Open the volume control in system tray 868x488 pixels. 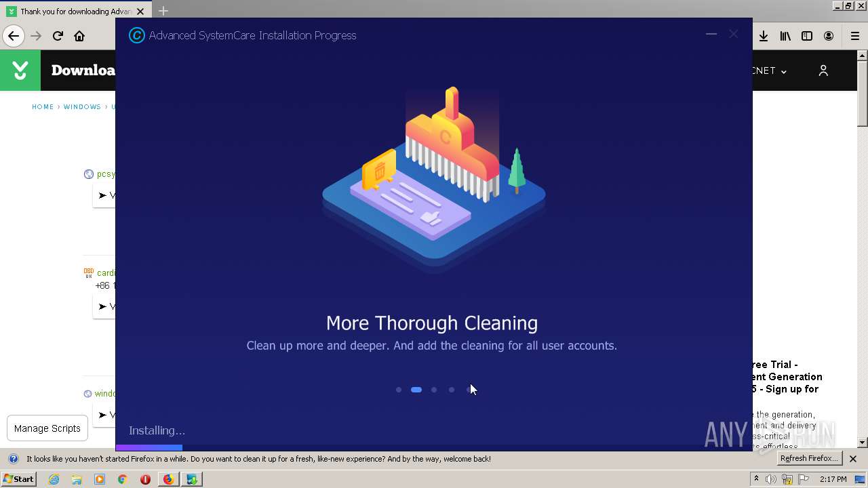pos(771,479)
